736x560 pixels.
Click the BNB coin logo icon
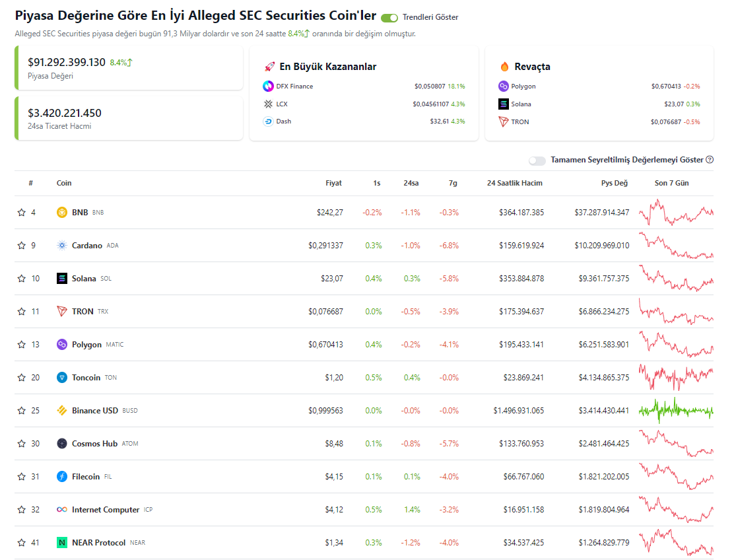[x=62, y=213]
